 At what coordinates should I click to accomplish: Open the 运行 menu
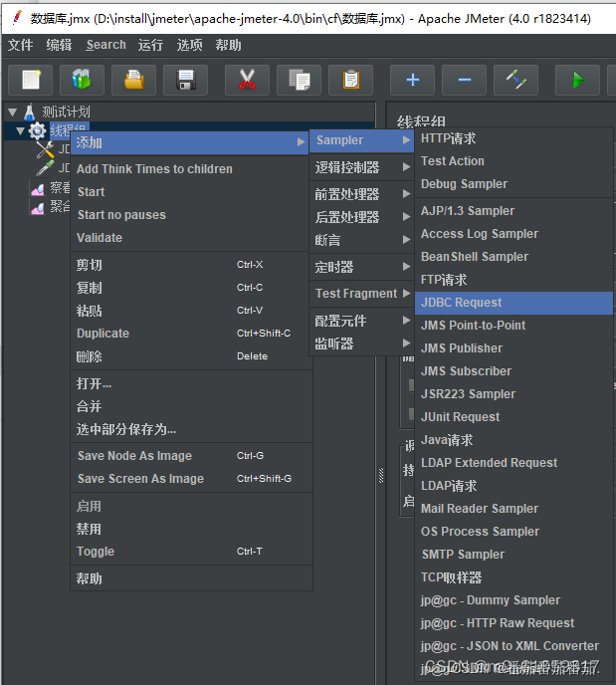click(150, 45)
